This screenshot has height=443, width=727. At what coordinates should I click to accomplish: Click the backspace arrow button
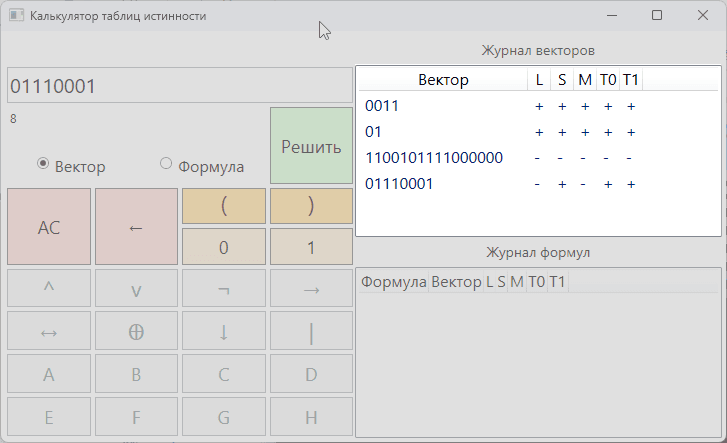[x=136, y=227]
